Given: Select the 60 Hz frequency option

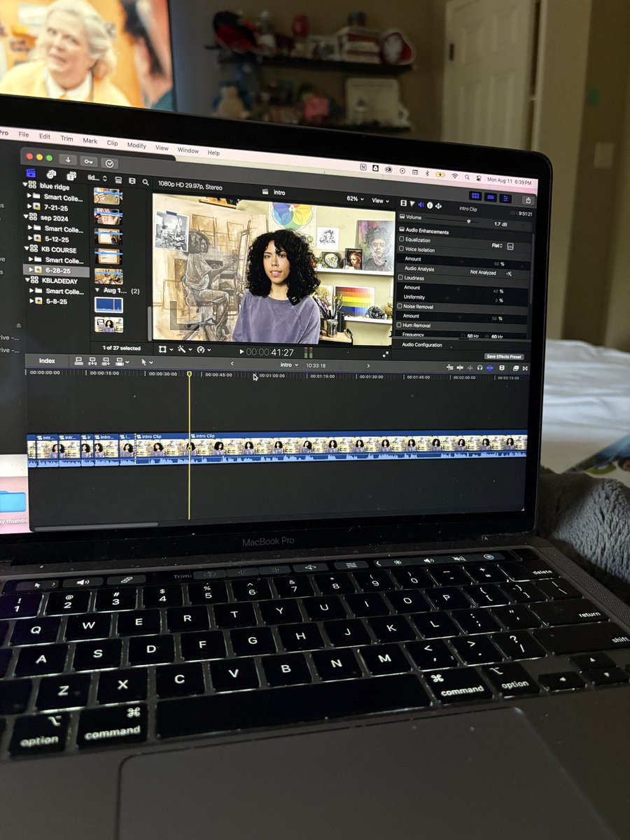Looking at the screenshot, I should 493,337.
